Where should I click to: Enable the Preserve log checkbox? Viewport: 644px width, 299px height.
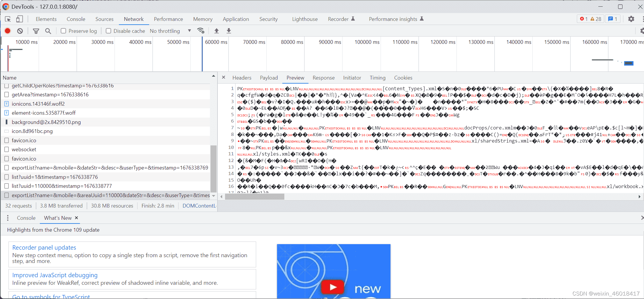pos(63,31)
